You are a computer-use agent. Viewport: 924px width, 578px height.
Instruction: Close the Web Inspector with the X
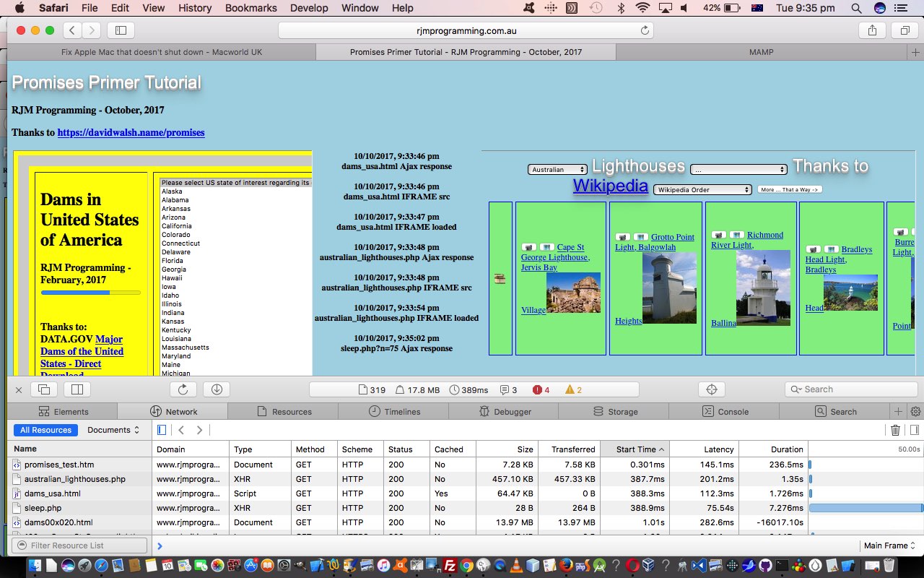(x=19, y=389)
